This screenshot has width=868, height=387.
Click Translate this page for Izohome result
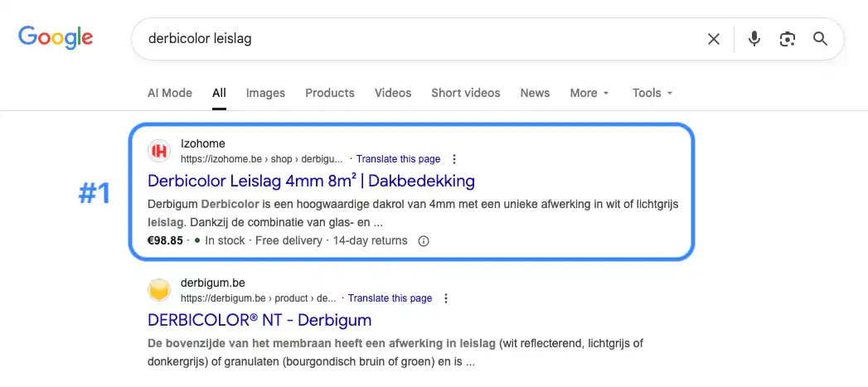(399, 159)
